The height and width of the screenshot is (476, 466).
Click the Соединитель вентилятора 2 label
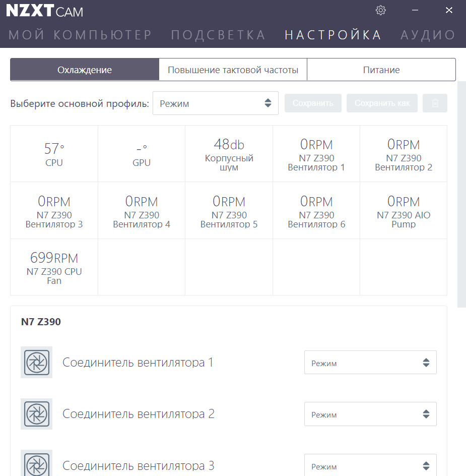click(x=139, y=414)
